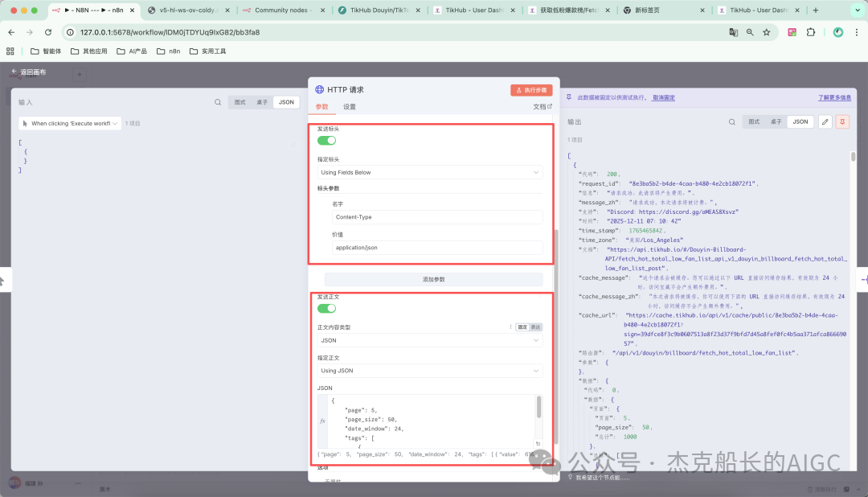Open the tab search chevron at top right
The width and height of the screenshot is (868, 497).
coord(858,10)
